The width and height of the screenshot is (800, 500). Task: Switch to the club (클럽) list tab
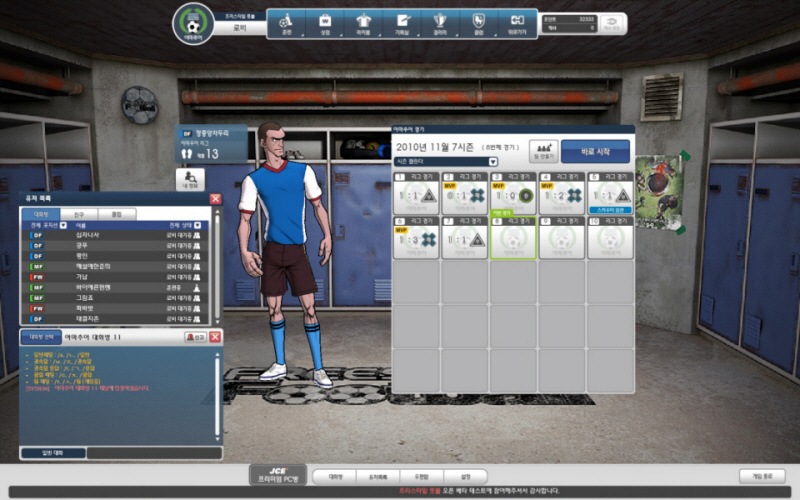116,214
